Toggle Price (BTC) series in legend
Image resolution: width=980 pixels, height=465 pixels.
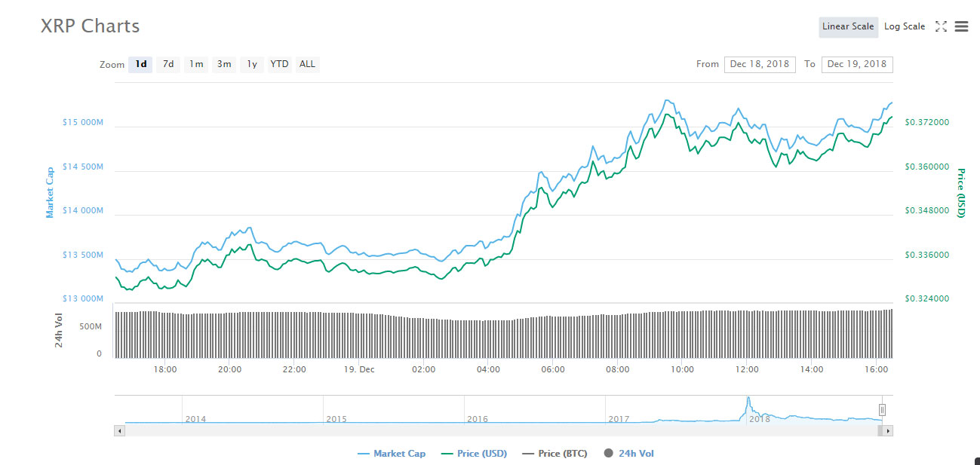[x=555, y=454]
